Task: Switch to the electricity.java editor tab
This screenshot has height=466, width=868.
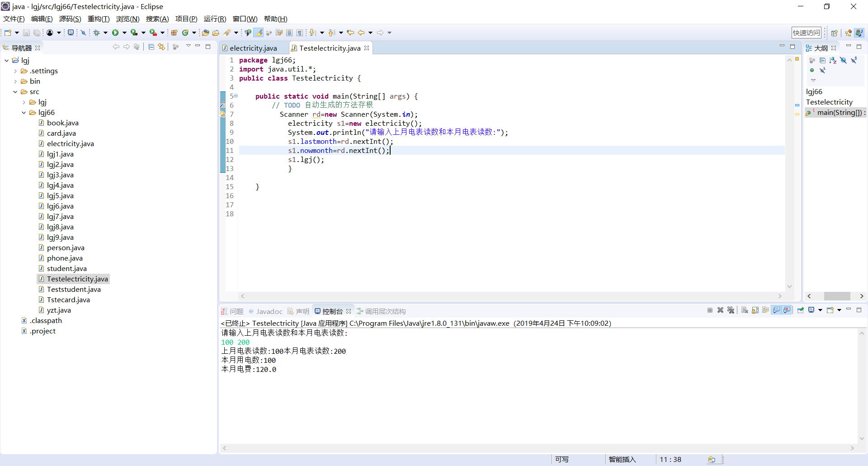Action: [x=253, y=48]
